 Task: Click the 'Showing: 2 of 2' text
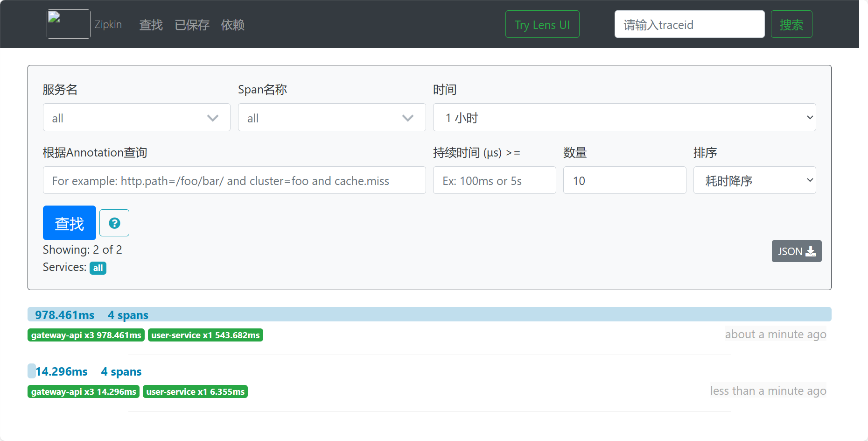[83, 250]
